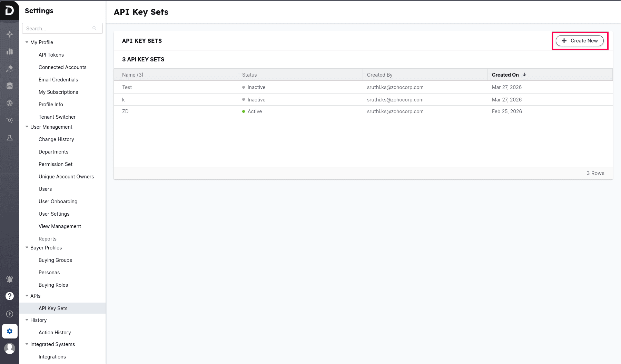Open User Onboarding page
621x364 pixels.
click(x=58, y=201)
